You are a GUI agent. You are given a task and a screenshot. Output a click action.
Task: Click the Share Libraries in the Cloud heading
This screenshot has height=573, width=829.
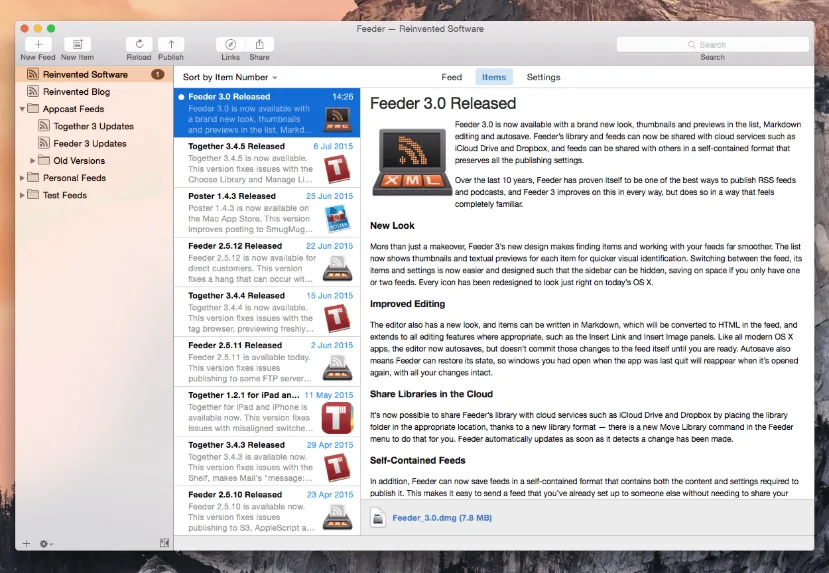(431, 394)
